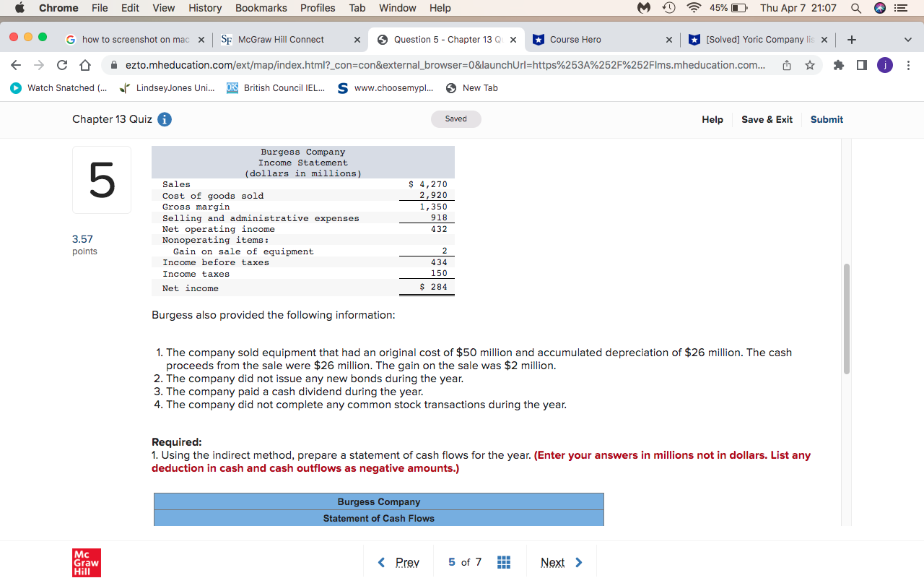
Task: Click Save & Exit
Action: point(767,119)
